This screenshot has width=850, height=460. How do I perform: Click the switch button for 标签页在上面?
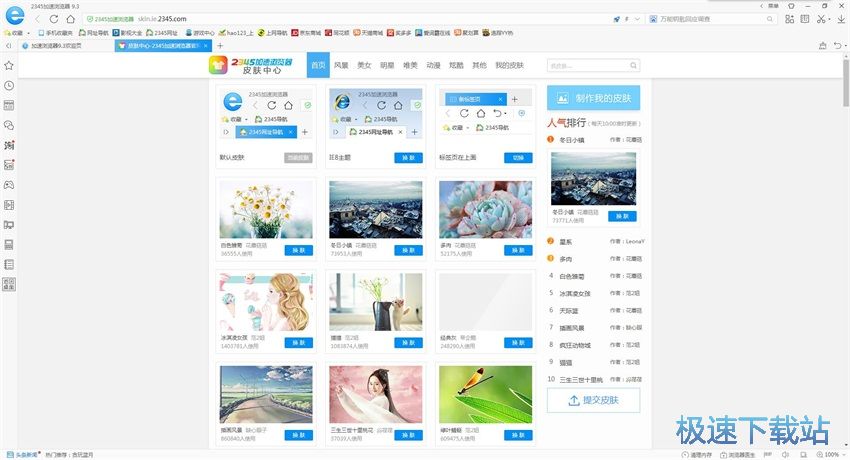click(x=518, y=158)
